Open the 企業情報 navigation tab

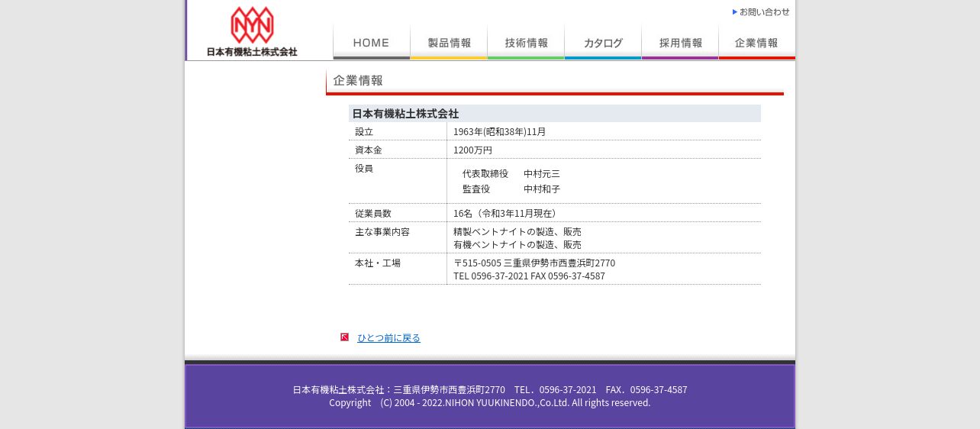point(757,43)
